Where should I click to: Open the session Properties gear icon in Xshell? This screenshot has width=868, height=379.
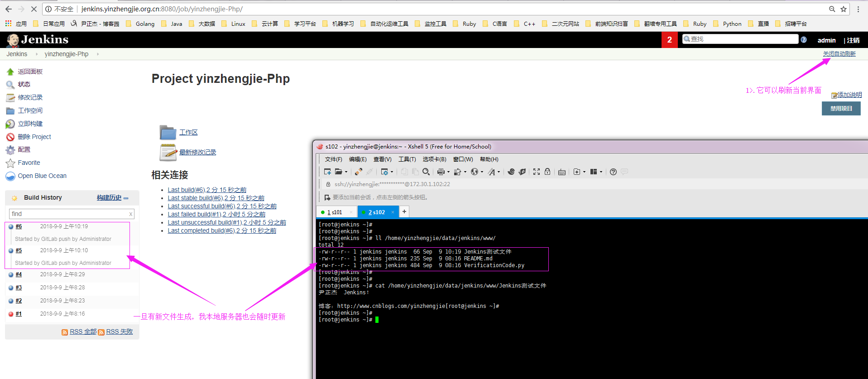tap(384, 172)
